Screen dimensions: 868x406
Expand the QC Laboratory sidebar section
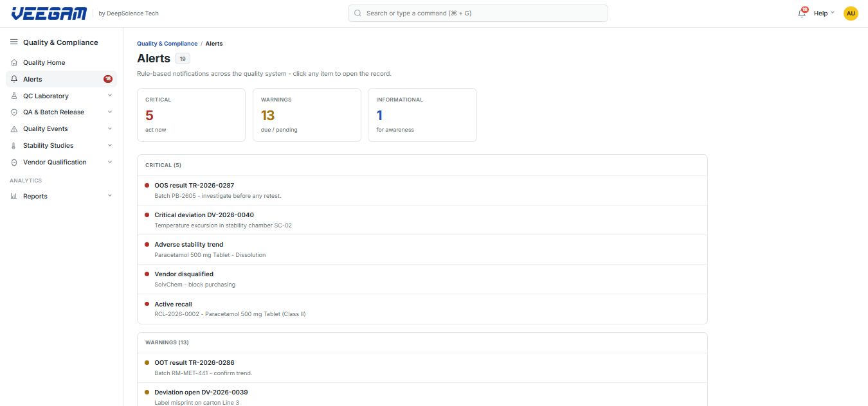pyautogui.click(x=61, y=96)
